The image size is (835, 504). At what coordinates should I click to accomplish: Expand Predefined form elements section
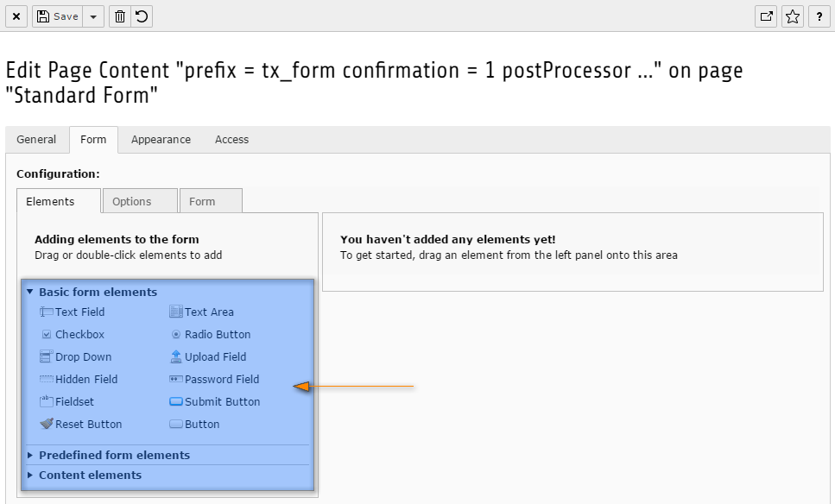pos(109,455)
